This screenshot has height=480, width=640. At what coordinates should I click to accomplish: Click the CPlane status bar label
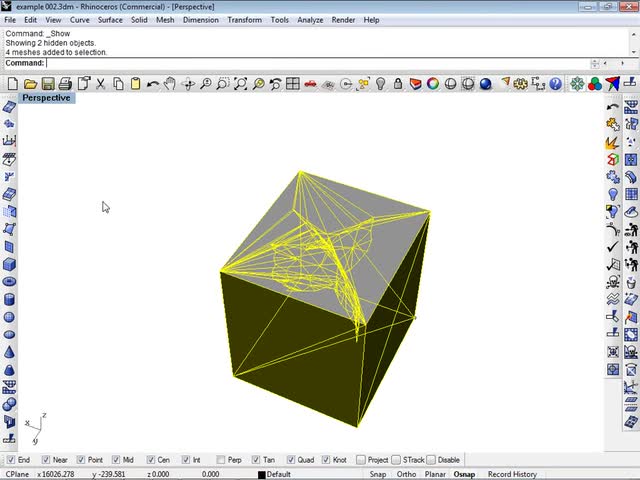[x=18, y=474]
